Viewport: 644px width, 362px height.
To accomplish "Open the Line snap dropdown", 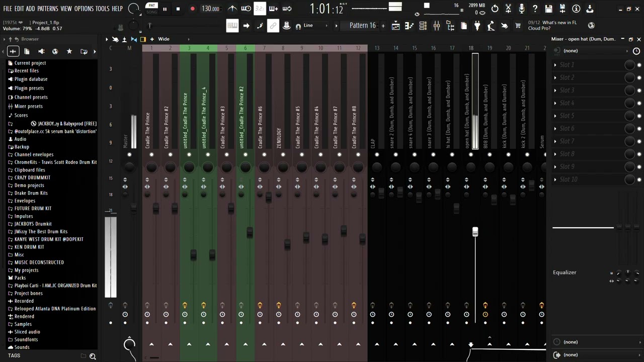I will point(315,26).
